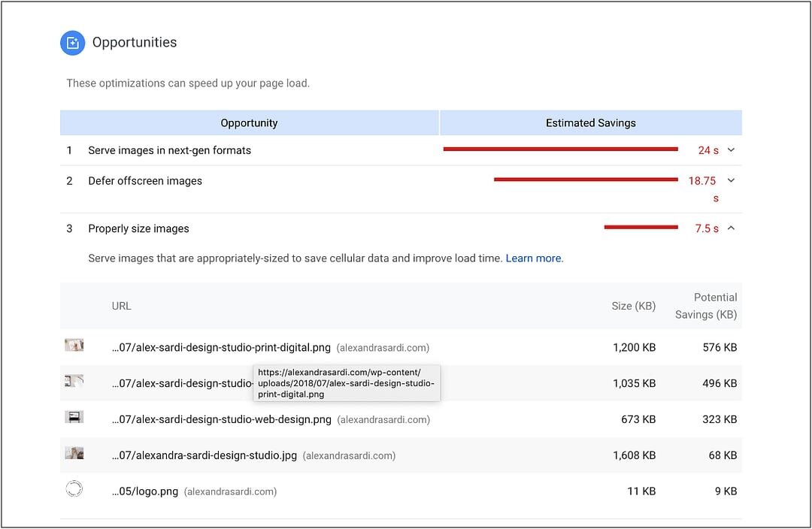Open the alex-sardi-design-studio-web-design.png URL
The width and height of the screenshot is (812, 529).
coord(221,419)
